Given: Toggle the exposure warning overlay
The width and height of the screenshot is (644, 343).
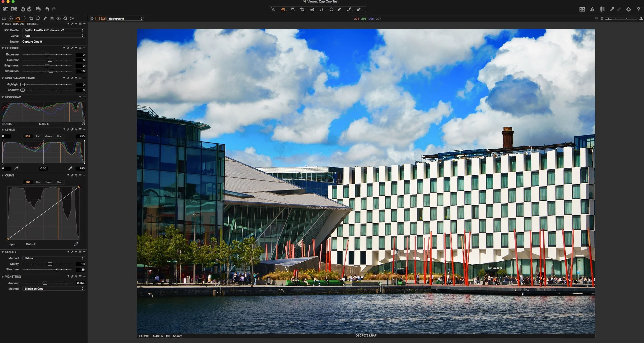Looking at the screenshot, I should click(592, 9).
